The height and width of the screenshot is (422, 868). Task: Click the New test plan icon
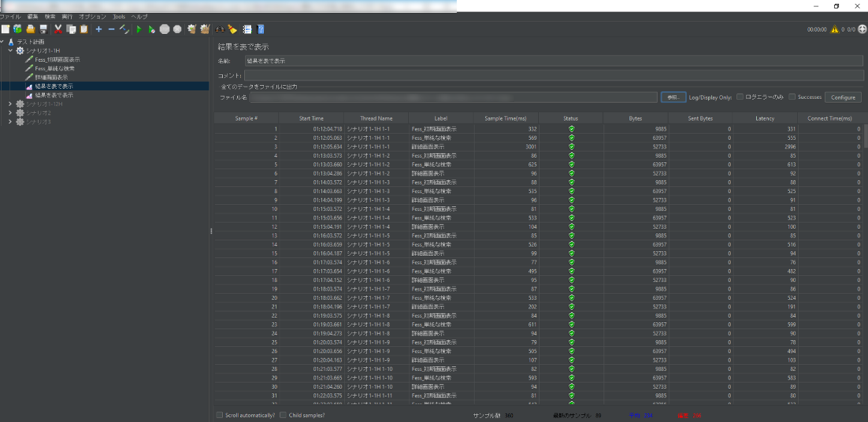[x=5, y=29]
